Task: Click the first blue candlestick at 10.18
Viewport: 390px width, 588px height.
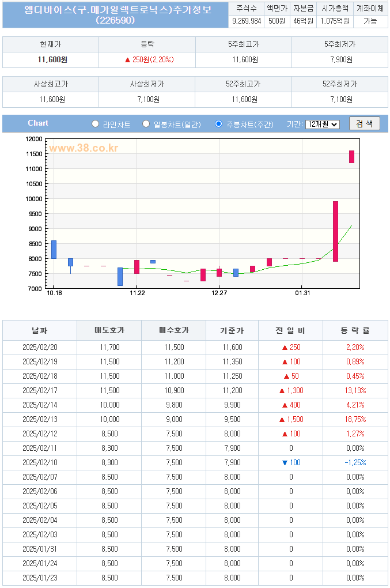Action: coord(54,250)
